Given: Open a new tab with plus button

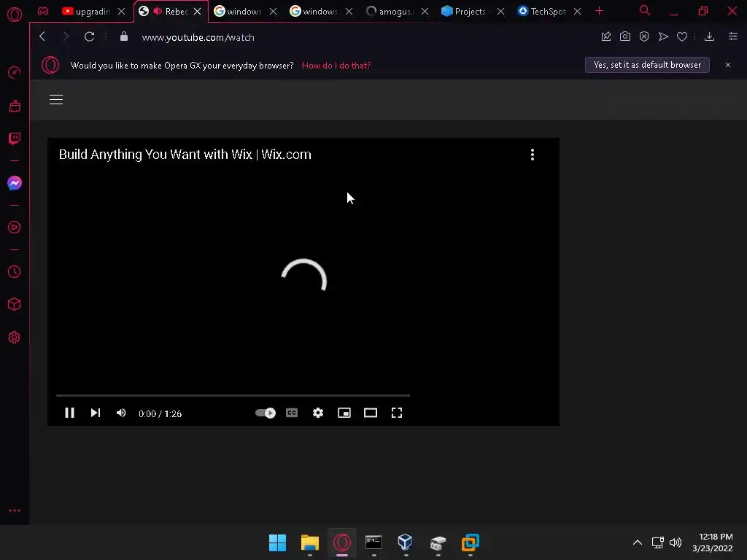Looking at the screenshot, I should [x=600, y=11].
